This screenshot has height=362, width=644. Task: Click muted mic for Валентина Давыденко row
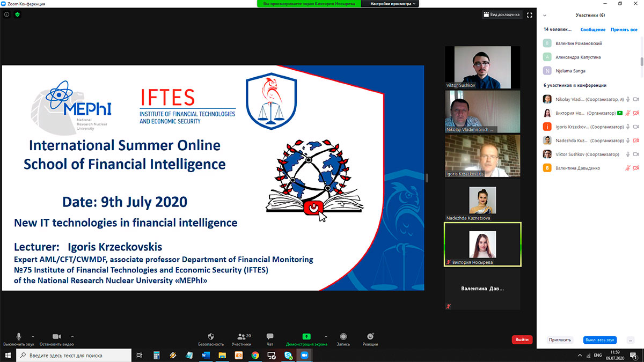point(627,168)
